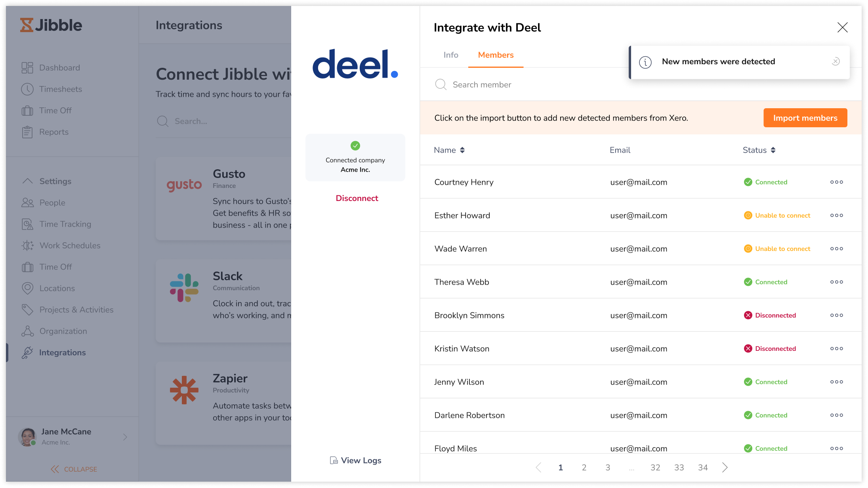
Task: Open top Time Off sidebar item
Action: coord(47,111)
